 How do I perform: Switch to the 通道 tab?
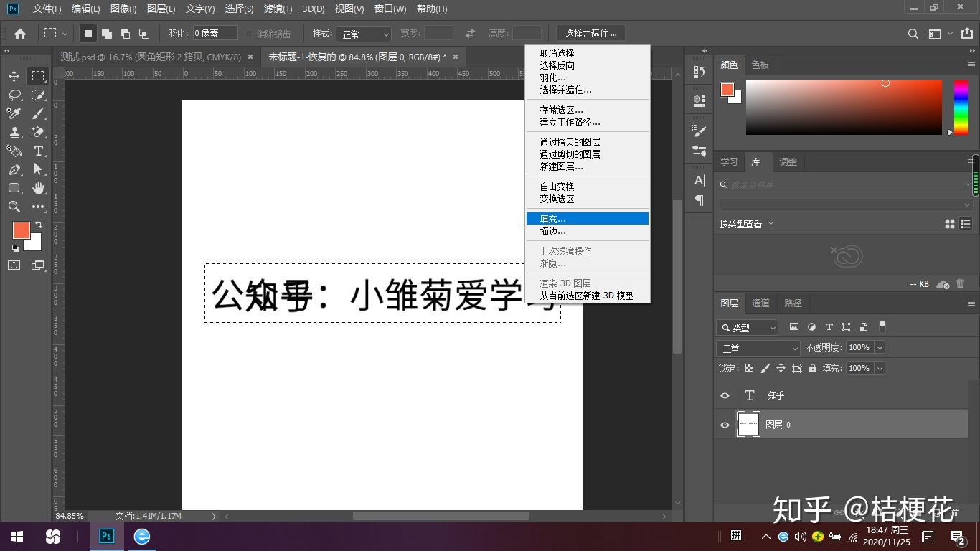tap(760, 303)
